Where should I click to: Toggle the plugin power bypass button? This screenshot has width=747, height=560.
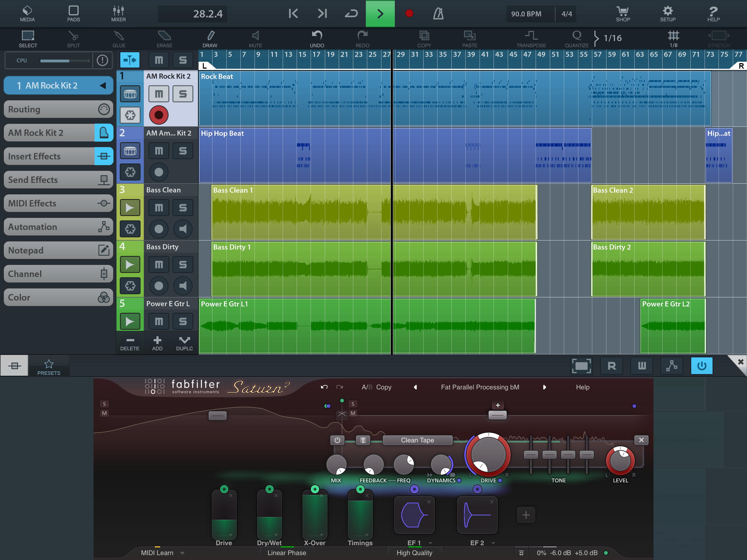[701, 366]
